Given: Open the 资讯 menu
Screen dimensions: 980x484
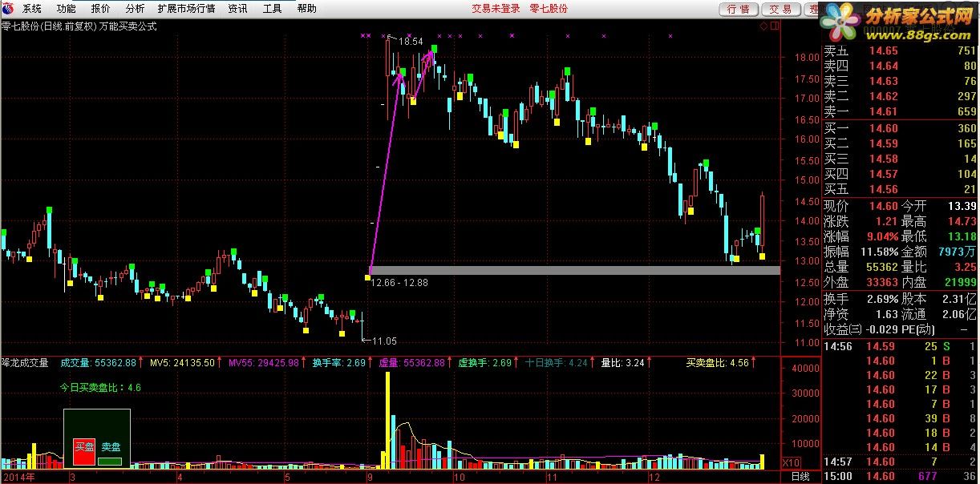Looking at the screenshot, I should 237,9.
